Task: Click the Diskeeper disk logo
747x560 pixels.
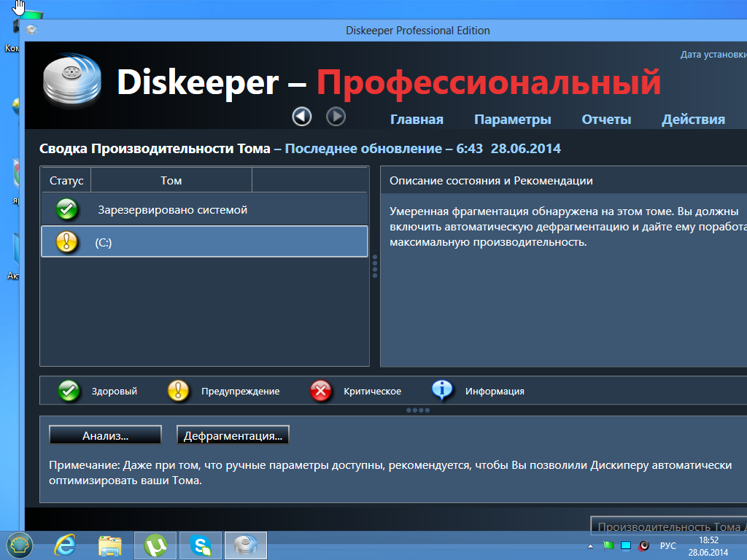Action: point(72,79)
